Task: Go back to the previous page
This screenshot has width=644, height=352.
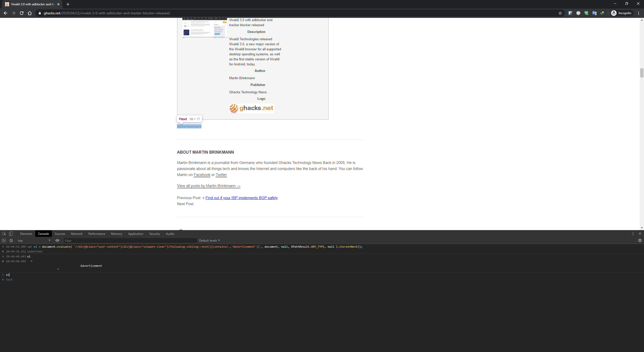Action: pos(6,13)
